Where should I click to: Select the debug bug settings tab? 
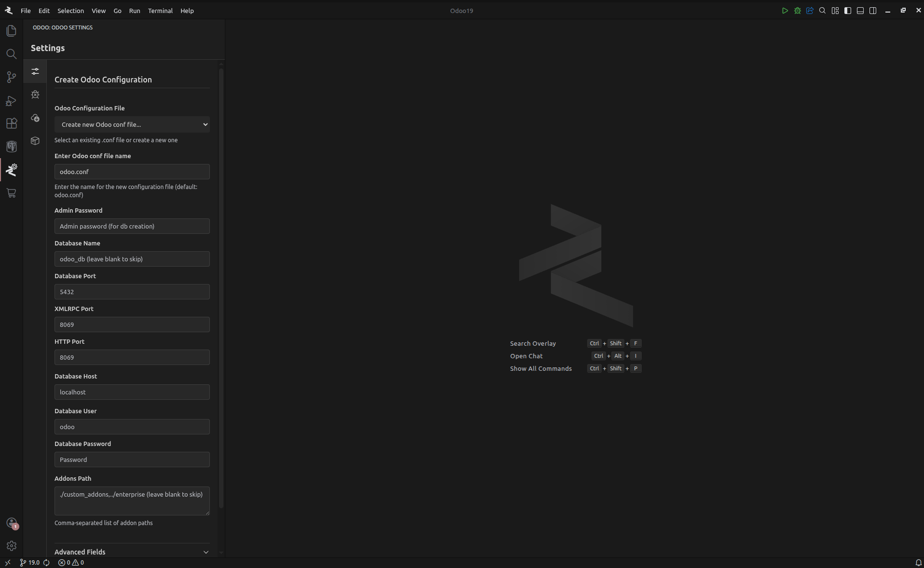tap(35, 95)
